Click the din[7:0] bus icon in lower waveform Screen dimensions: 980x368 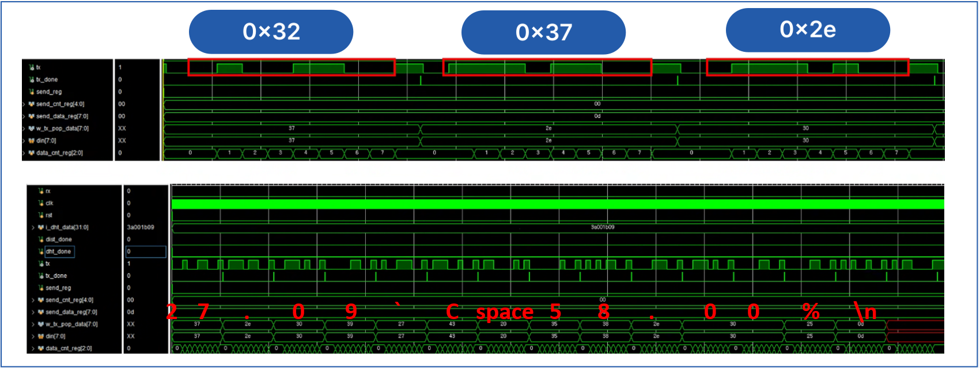(41, 336)
